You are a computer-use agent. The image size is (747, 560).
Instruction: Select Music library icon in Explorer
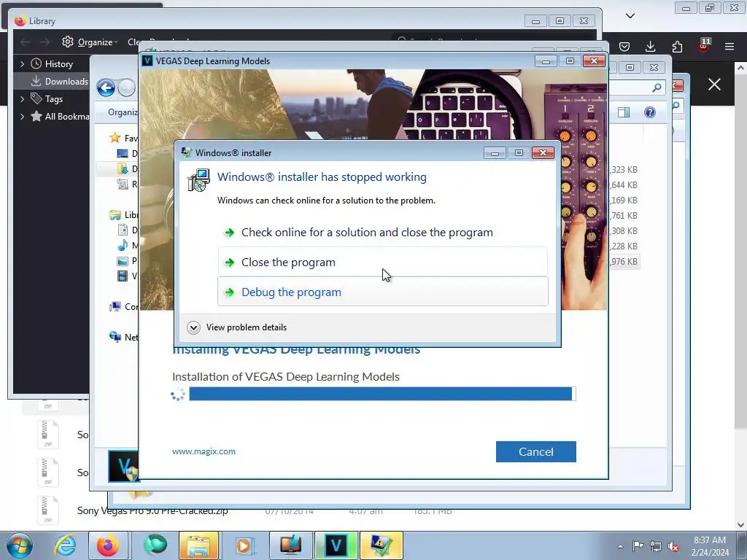[x=123, y=245]
